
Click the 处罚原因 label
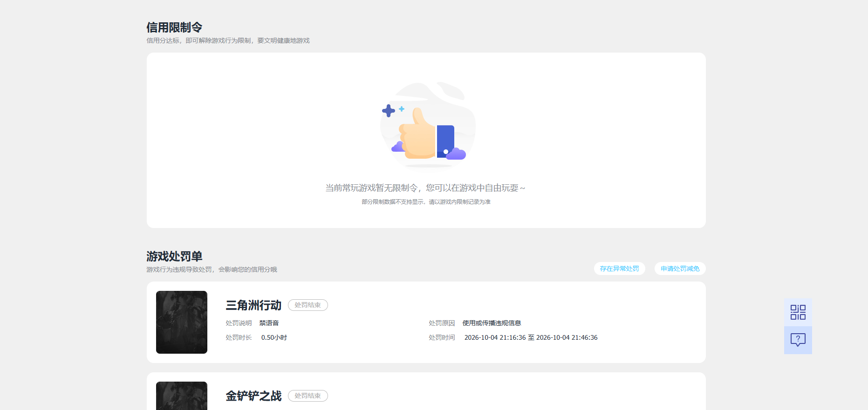click(442, 323)
